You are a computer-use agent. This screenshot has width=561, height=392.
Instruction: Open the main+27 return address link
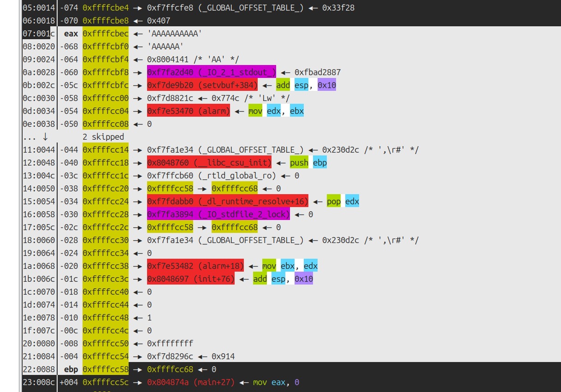(190, 382)
